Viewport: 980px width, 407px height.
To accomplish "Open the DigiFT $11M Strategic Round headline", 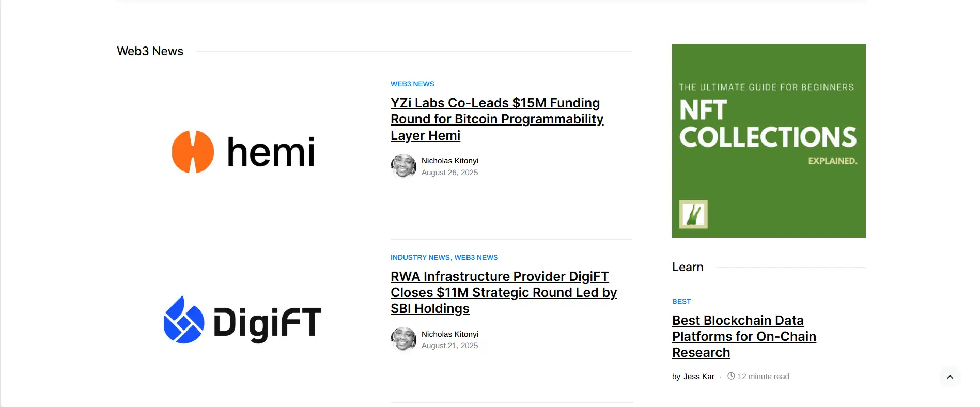I will coord(503,292).
